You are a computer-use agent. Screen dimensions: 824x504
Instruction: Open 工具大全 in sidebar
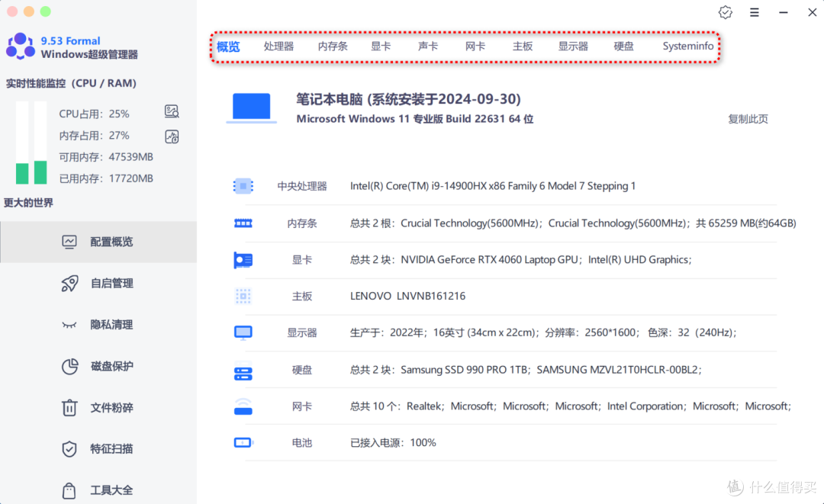98,490
